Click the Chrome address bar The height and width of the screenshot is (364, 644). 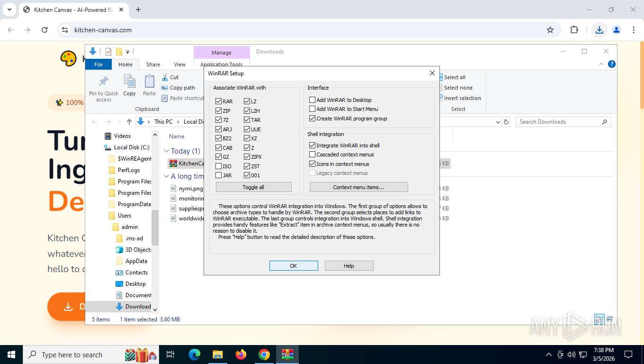pos(308,30)
